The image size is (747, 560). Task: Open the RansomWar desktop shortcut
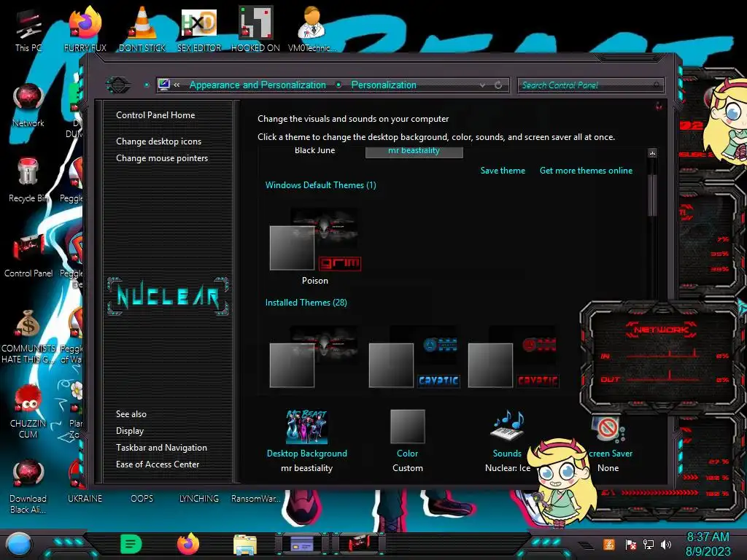point(256,498)
